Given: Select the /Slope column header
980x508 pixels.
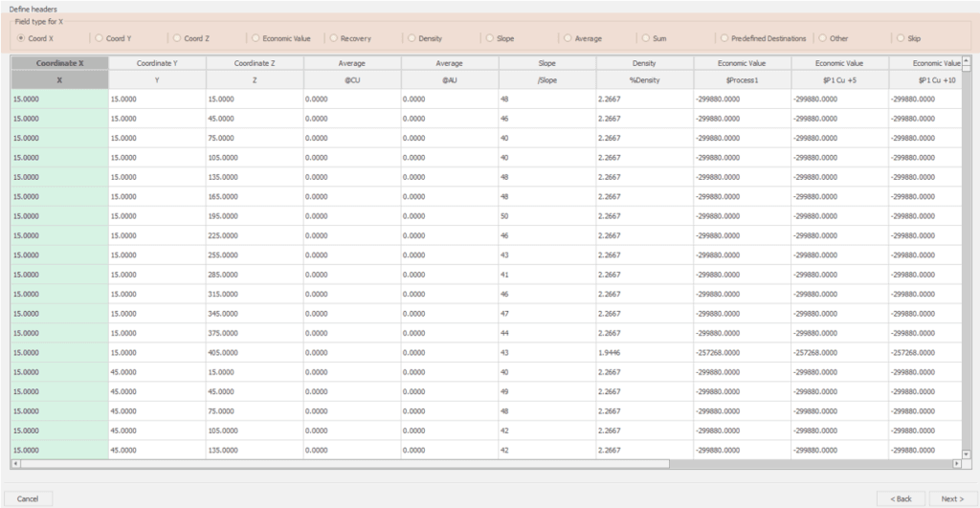Looking at the screenshot, I should [x=546, y=80].
